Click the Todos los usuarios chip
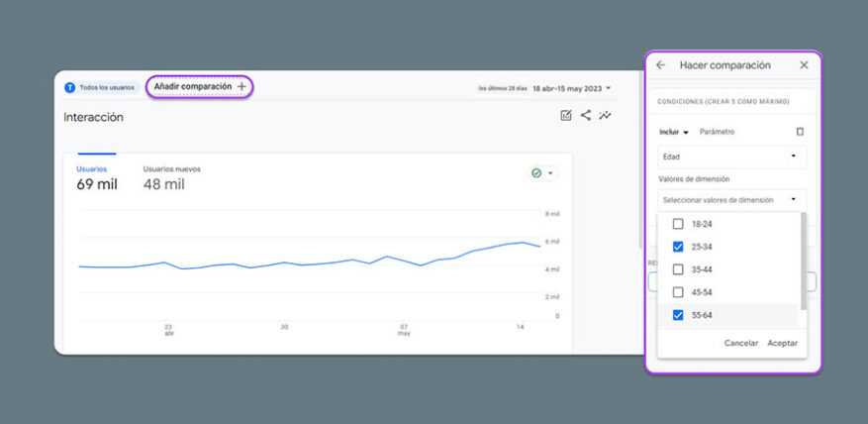 [100, 87]
